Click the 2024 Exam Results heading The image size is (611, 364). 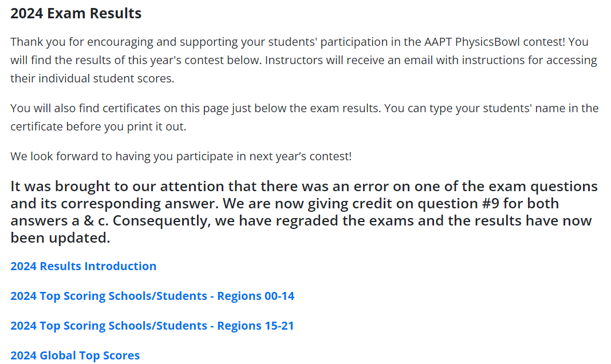point(76,13)
